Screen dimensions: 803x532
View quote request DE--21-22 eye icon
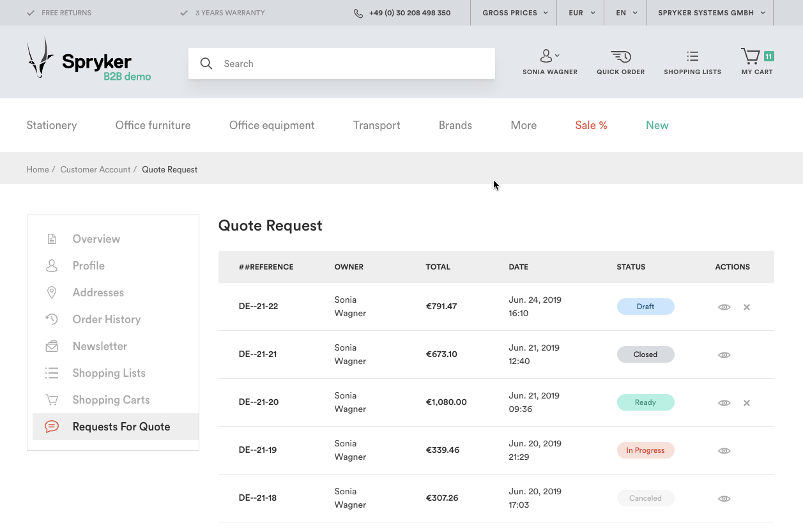[x=724, y=307]
